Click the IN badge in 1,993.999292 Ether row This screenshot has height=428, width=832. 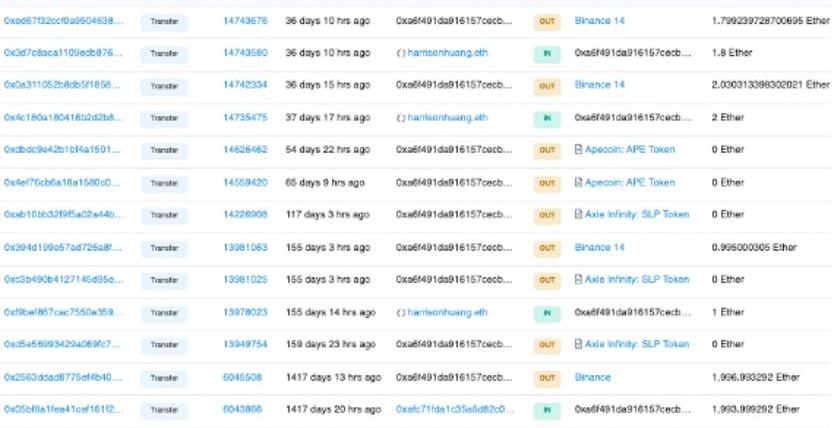(x=547, y=410)
